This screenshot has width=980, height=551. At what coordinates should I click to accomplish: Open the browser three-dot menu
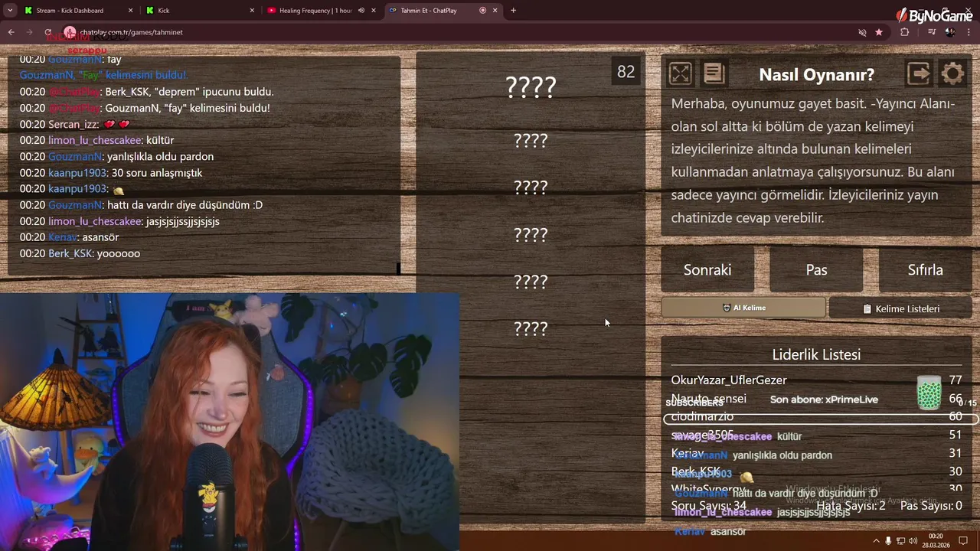(x=969, y=32)
